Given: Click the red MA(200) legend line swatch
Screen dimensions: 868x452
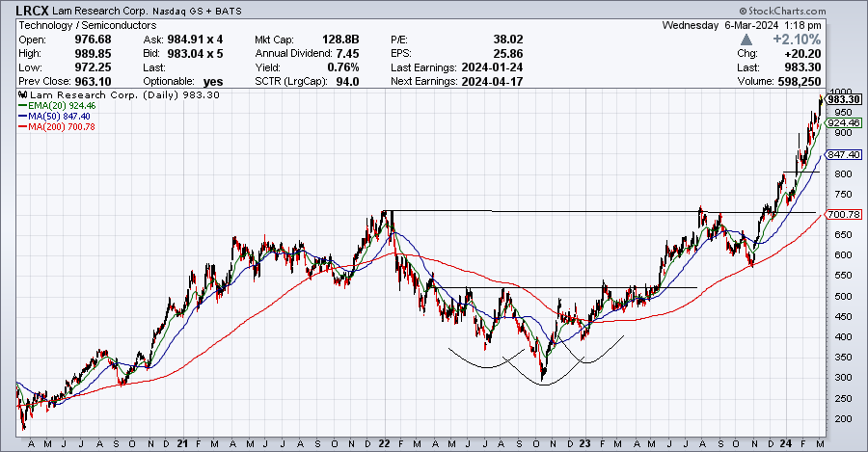Looking at the screenshot, I should click(23, 126).
